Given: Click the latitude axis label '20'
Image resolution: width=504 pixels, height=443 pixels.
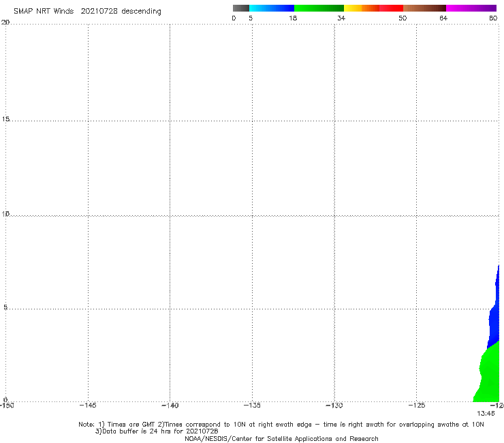Looking at the screenshot, I should pos(5,22).
